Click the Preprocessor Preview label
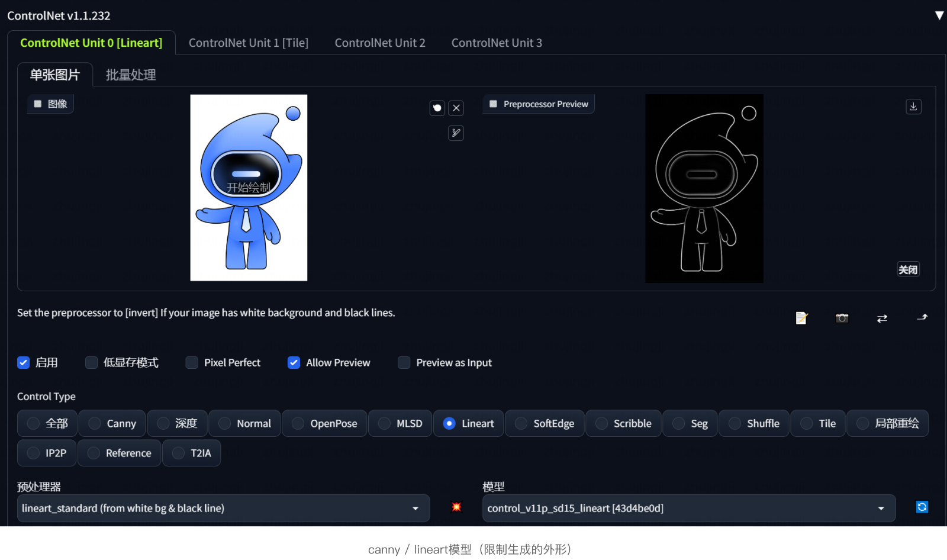The width and height of the screenshot is (947, 560). point(539,104)
